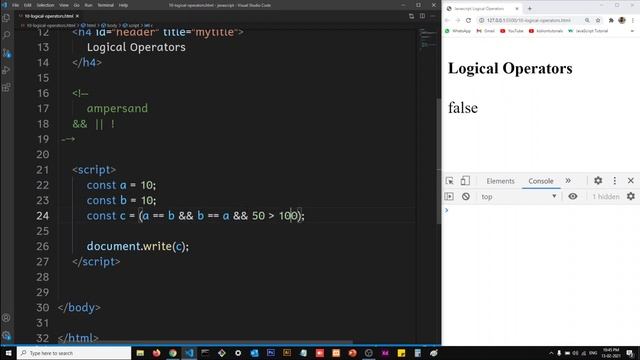Open the Chrome three-dot menu
Screen dimensions: 640x360
point(633,20)
